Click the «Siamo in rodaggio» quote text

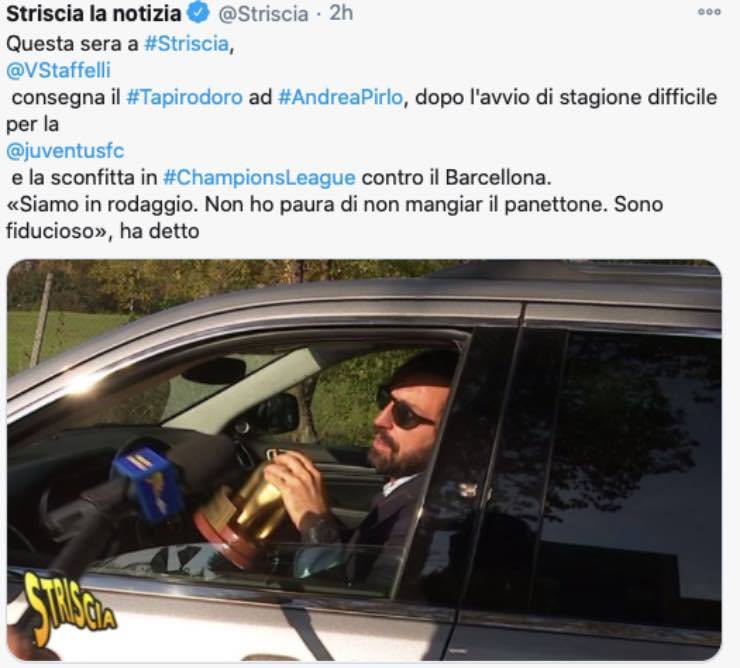coord(101,205)
